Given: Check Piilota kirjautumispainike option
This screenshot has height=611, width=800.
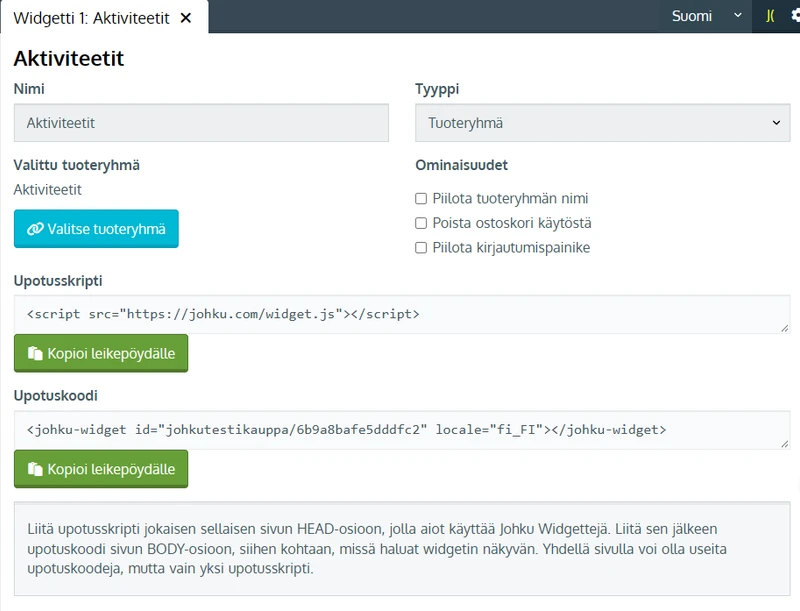Looking at the screenshot, I should 421,247.
